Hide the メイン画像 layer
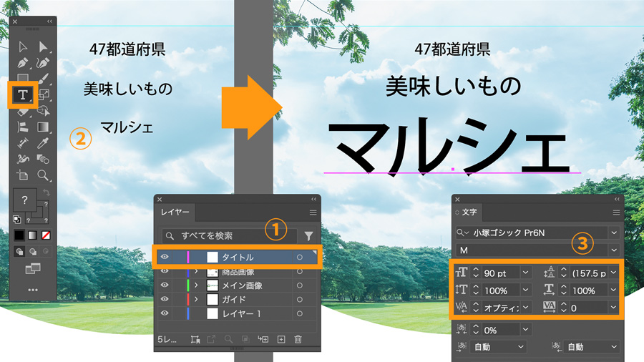 click(x=165, y=285)
